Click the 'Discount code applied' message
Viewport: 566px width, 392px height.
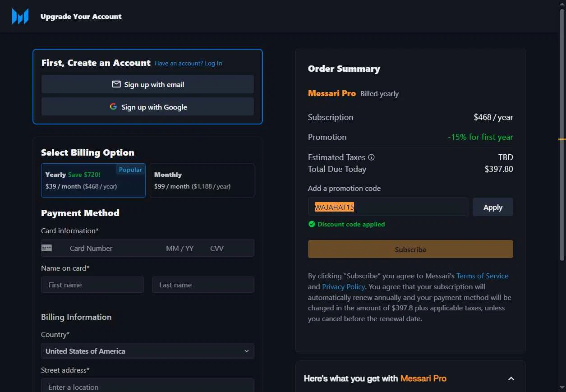click(x=351, y=224)
